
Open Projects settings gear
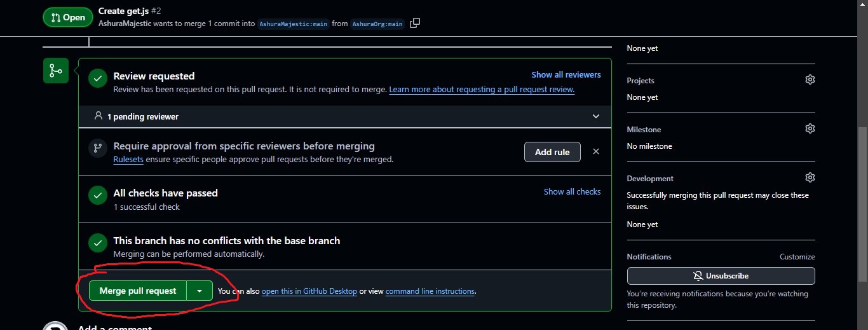(x=810, y=79)
